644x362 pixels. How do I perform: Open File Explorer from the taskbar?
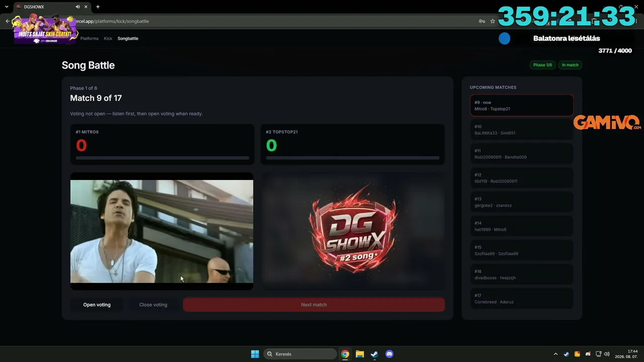360,354
